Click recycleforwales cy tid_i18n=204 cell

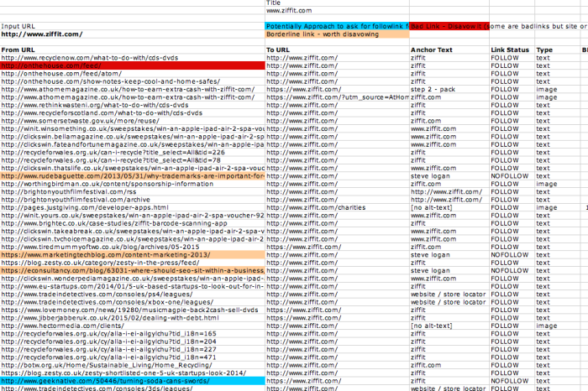(x=133, y=341)
